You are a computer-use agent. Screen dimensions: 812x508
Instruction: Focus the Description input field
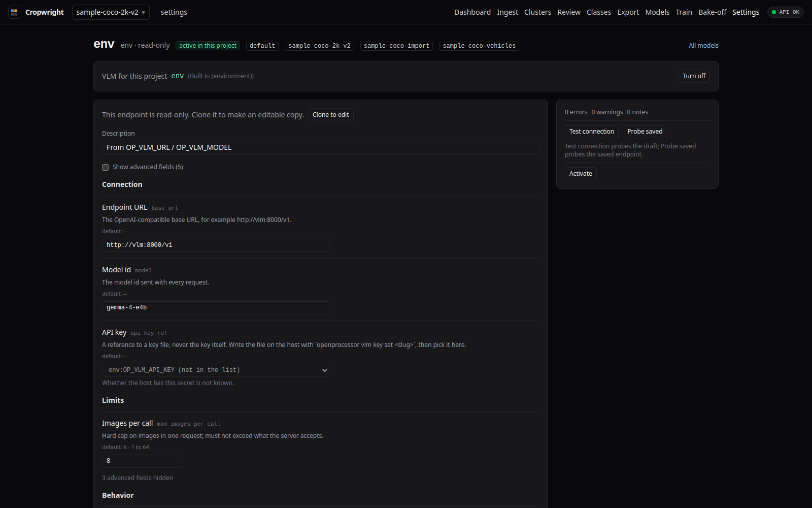tap(320, 147)
